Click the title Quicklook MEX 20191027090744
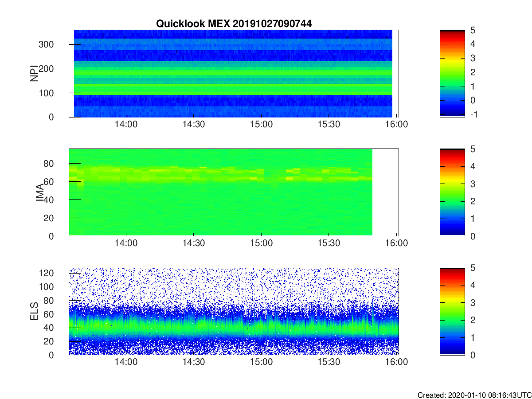 (234, 24)
